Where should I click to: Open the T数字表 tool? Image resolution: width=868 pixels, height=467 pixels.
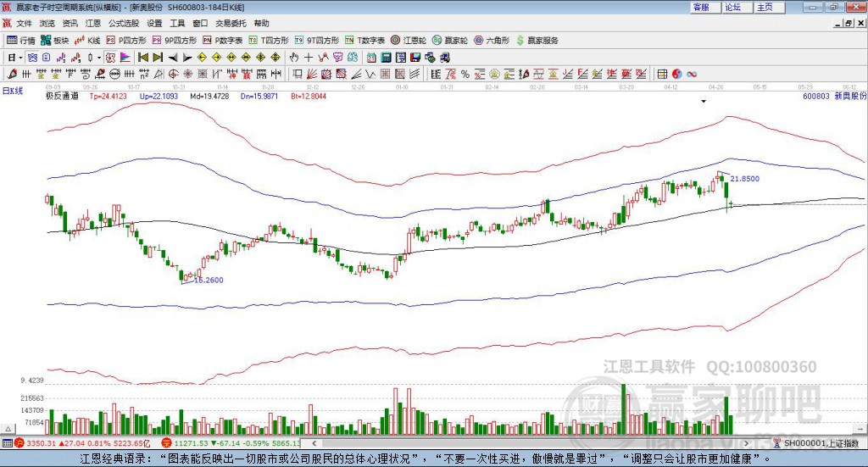[364, 41]
